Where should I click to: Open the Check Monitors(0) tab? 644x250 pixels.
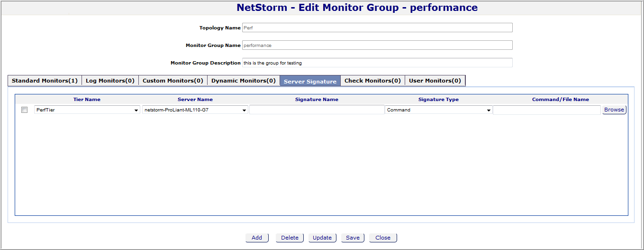pos(372,81)
